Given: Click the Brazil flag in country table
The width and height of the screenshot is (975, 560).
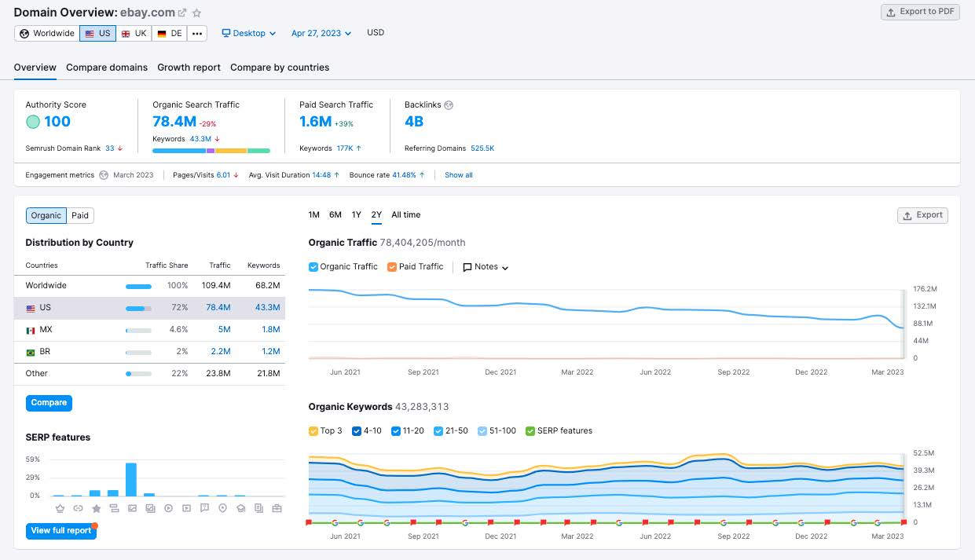Looking at the screenshot, I should click(x=31, y=352).
